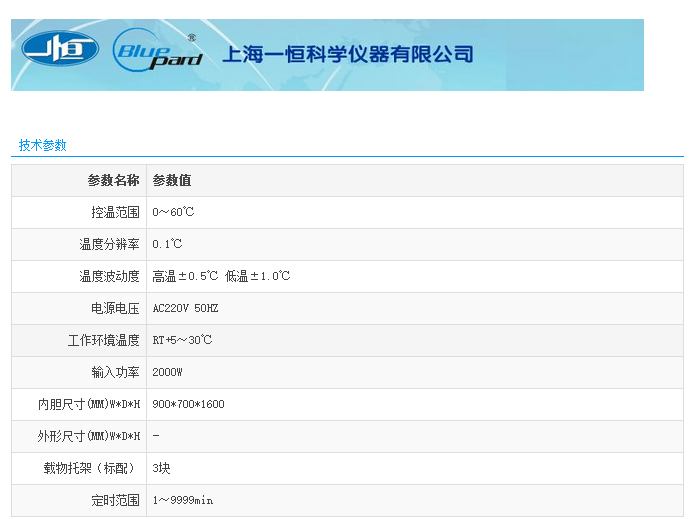
Task: Click the 0～60℃ value cell
Action: pyautogui.click(x=173, y=213)
